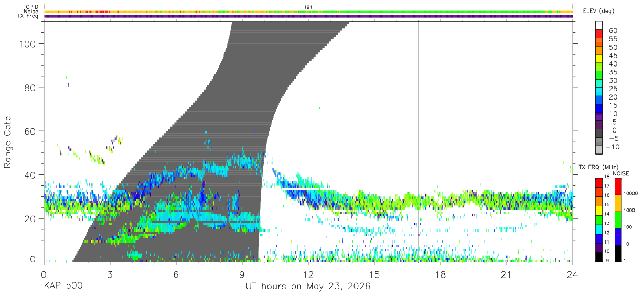Click the 25 label on elevation legend

coord(613,89)
